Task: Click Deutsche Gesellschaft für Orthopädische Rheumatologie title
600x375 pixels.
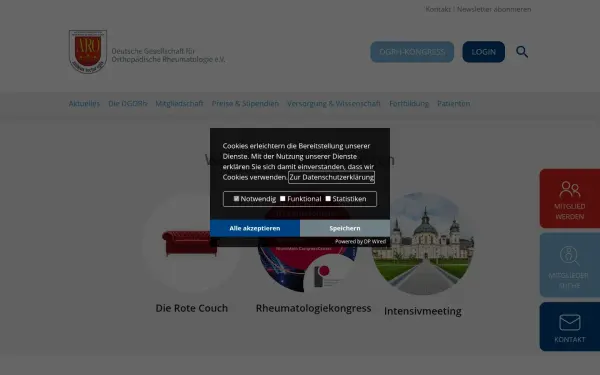Action: (168, 55)
